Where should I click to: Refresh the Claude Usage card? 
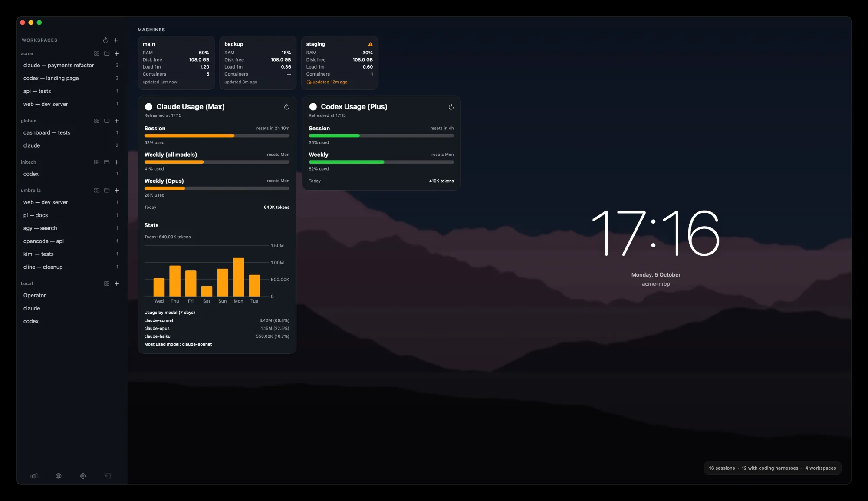(286, 107)
